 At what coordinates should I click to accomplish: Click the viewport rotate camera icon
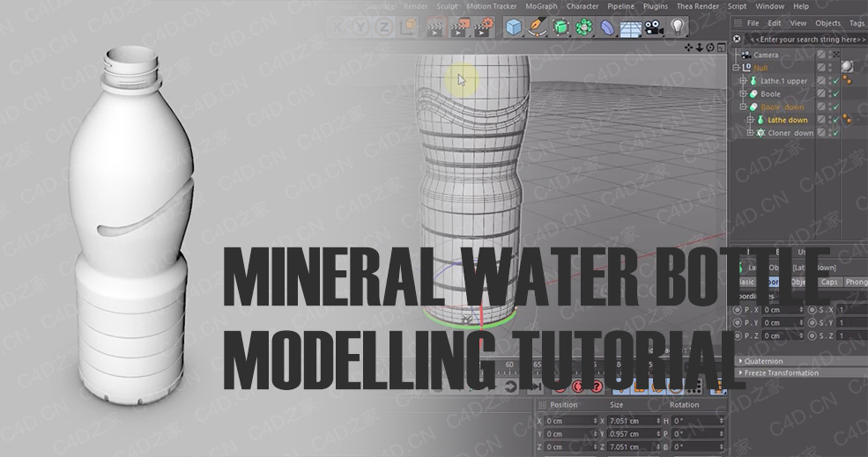click(709, 48)
